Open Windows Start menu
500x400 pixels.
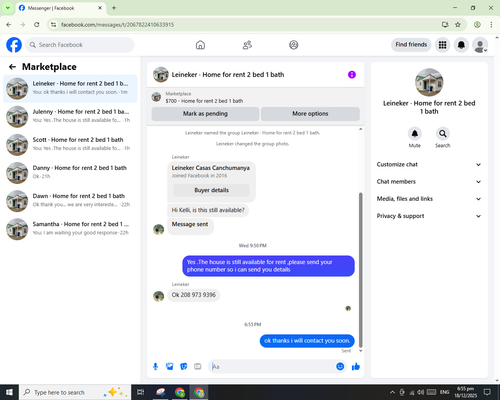click(9, 392)
